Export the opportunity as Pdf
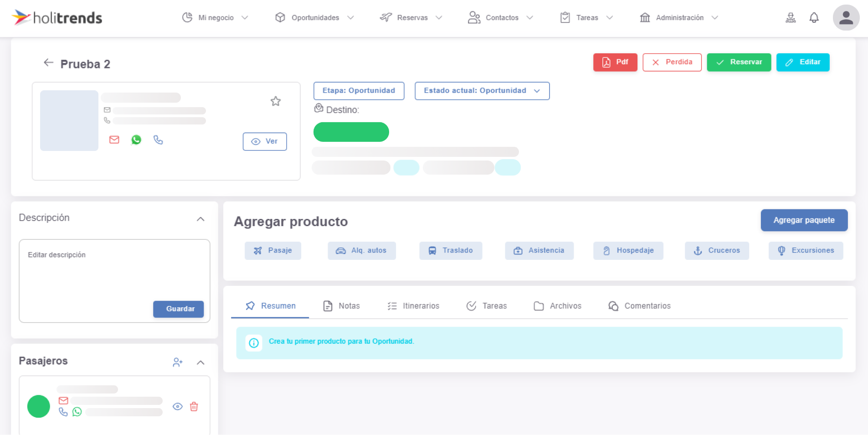Screen dimensions: 868x435 click(x=615, y=62)
